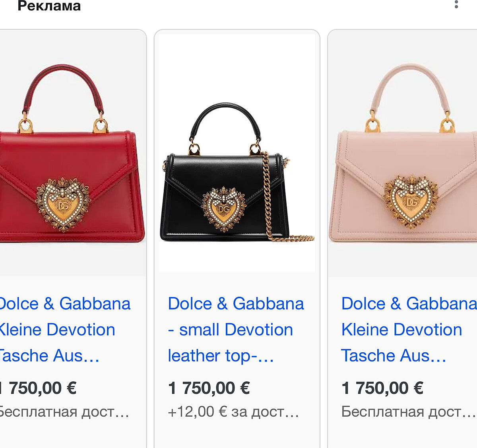The width and height of the screenshot is (477, 448).
Task: Click the Реклама ad label
Action: pos(49,6)
